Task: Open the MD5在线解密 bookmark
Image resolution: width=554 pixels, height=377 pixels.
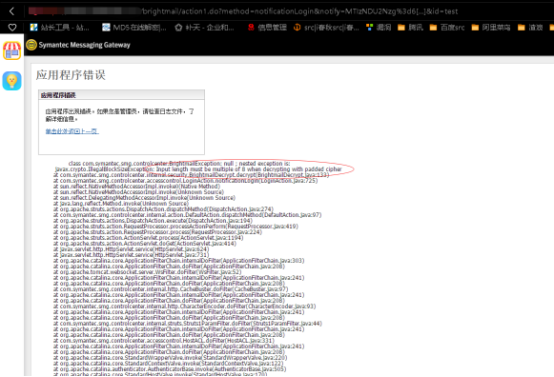Action: (134, 27)
